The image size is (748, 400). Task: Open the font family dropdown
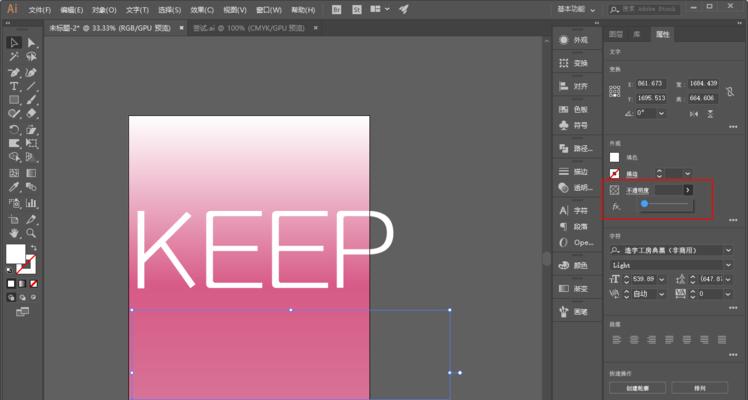728,250
